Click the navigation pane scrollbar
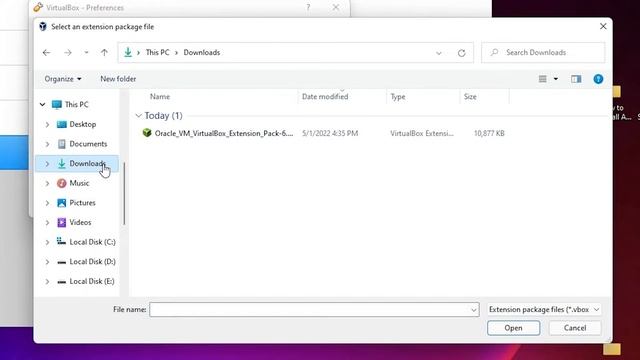 (x=124, y=193)
